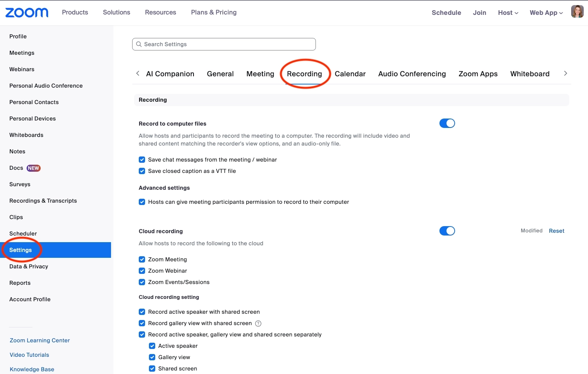Switch to Meeting settings tab
This screenshot has width=588, height=374.
click(260, 74)
